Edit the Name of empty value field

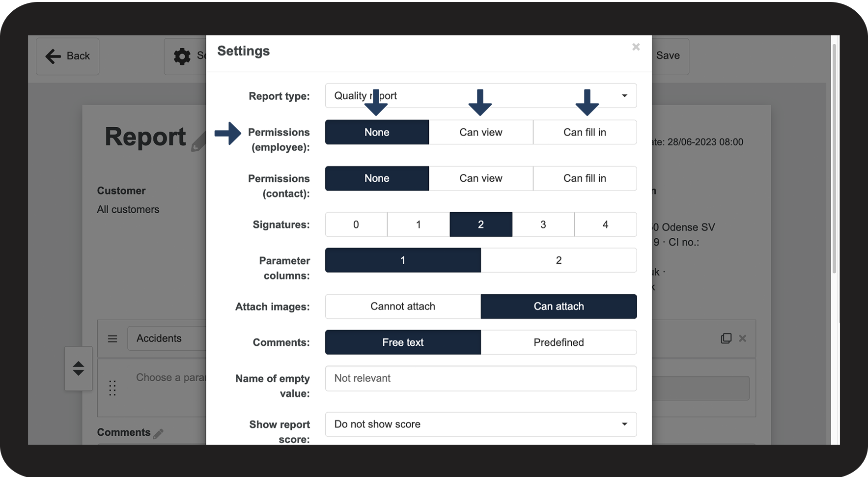click(481, 378)
